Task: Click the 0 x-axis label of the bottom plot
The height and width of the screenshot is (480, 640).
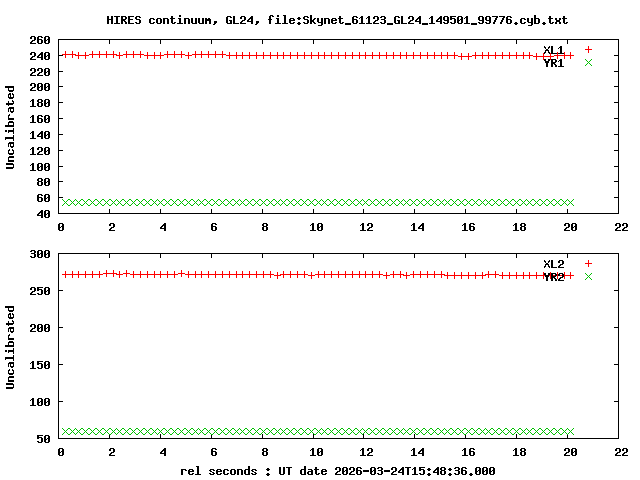Action: pyautogui.click(x=61, y=452)
